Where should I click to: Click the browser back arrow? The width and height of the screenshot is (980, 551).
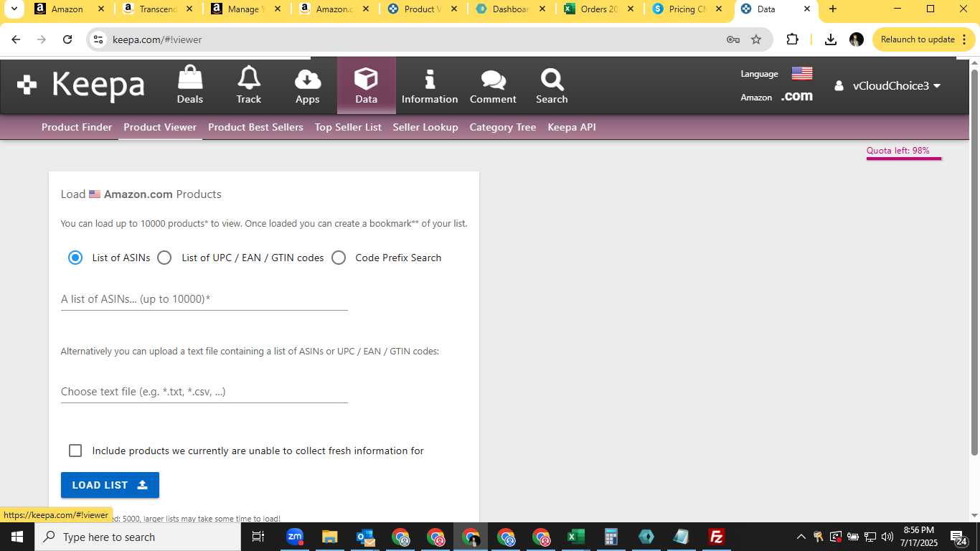point(16,39)
